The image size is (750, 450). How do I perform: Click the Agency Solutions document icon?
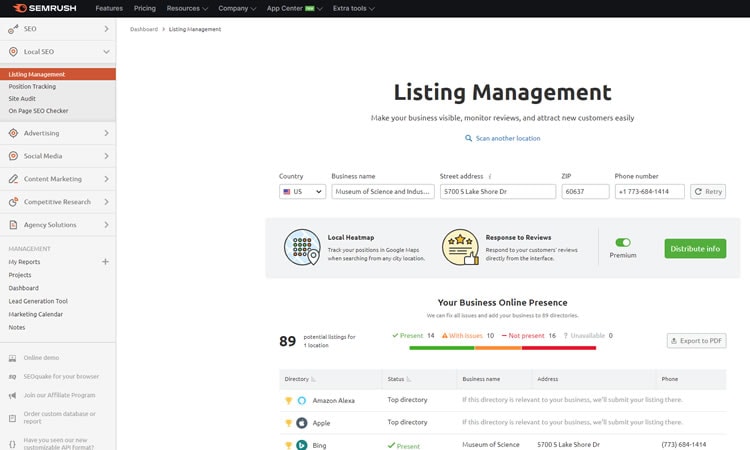[13, 225]
